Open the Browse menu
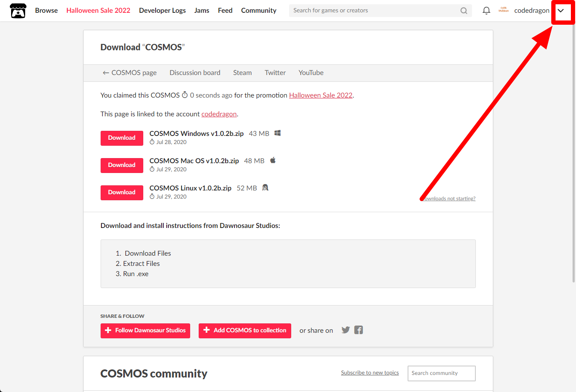 [46, 11]
